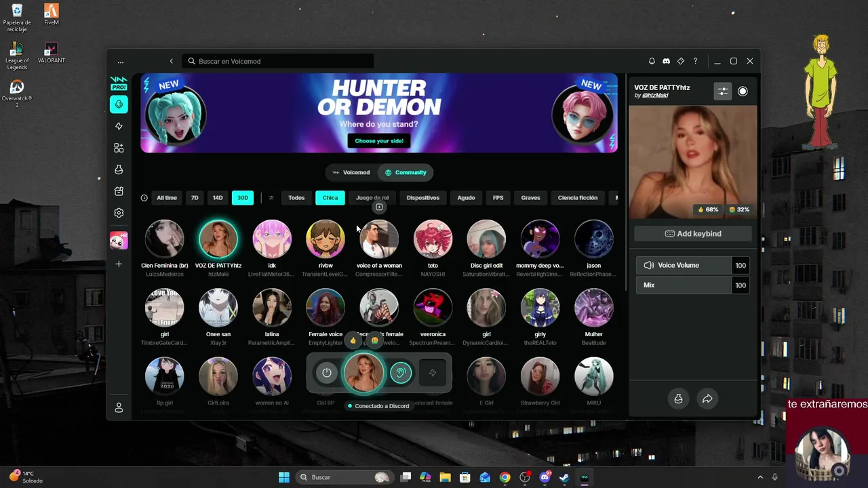Select the Agudo category chip
The width and height of the screenshot is (868, 488).
click(x=466, y=198)
